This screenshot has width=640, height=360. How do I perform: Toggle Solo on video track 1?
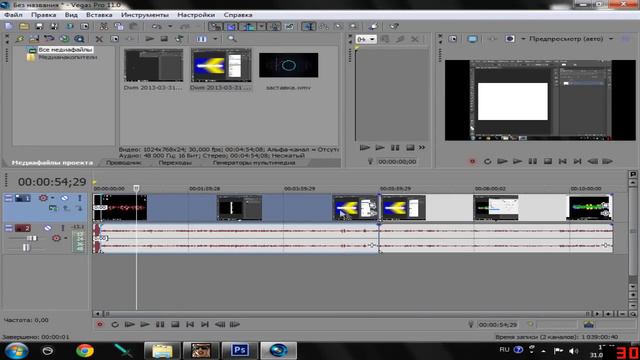[x=80, y=198]
